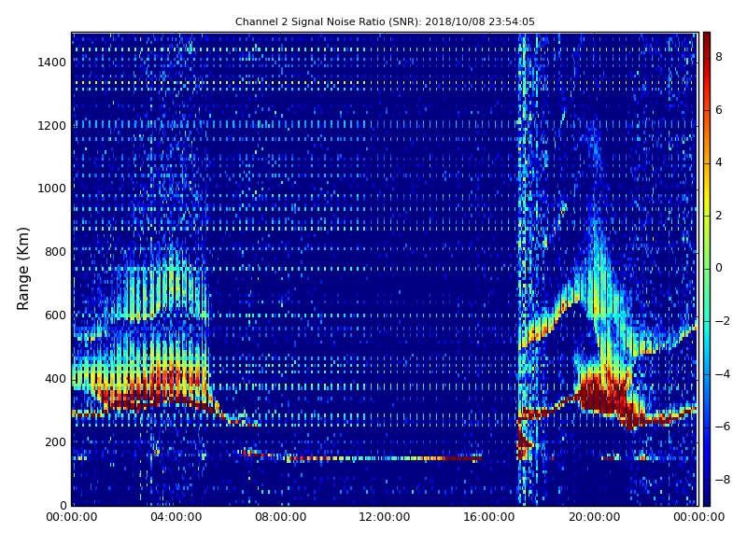Click colorbar label 4
The width and height of the screenshot is (747, 560).
point(719,162)
